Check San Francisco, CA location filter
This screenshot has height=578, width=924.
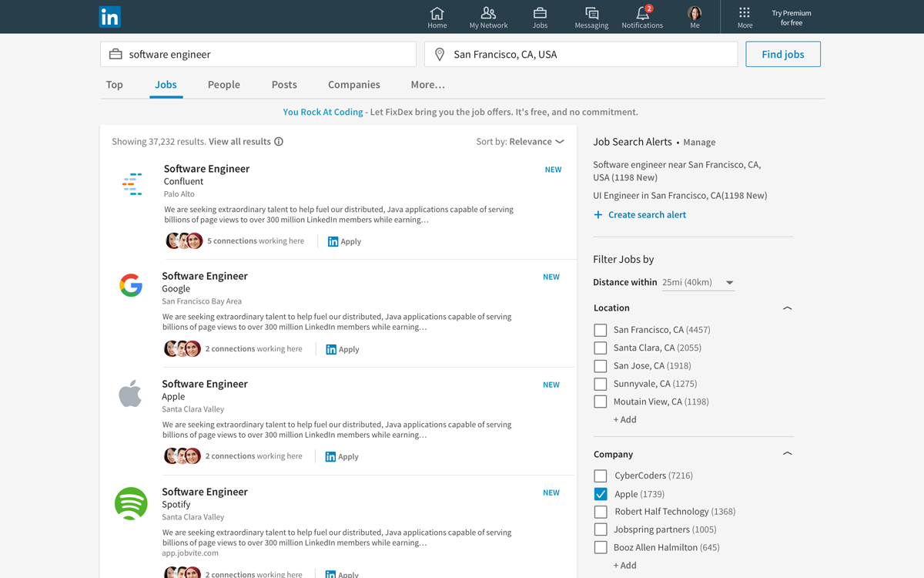click(x=601, y=330)
